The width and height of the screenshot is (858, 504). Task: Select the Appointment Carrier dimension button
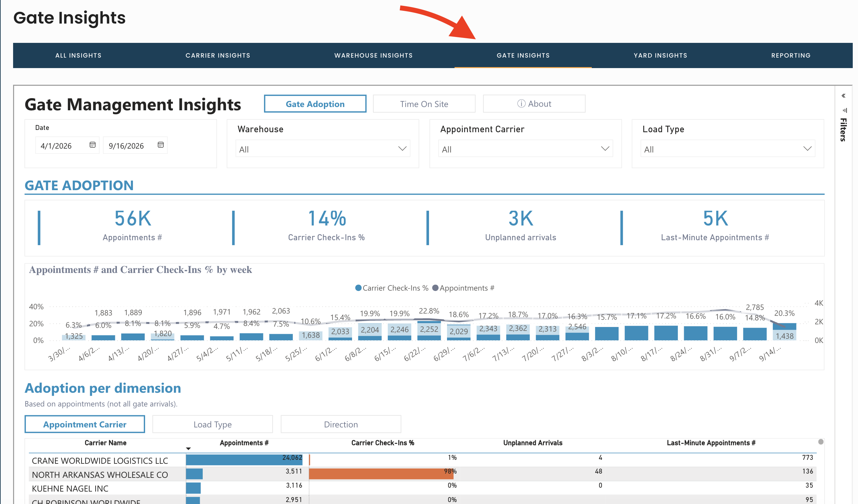click(85, 424)
